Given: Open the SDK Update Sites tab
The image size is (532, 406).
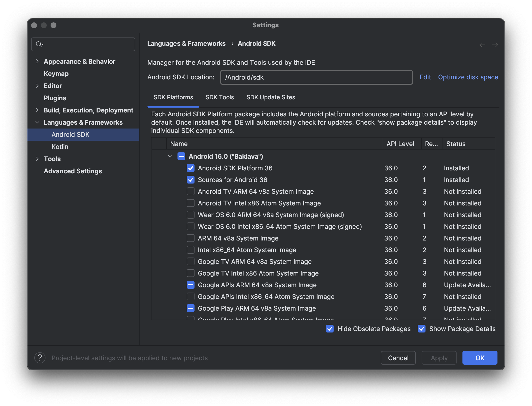Looking at the screenshot, I should tap(271, 97).
